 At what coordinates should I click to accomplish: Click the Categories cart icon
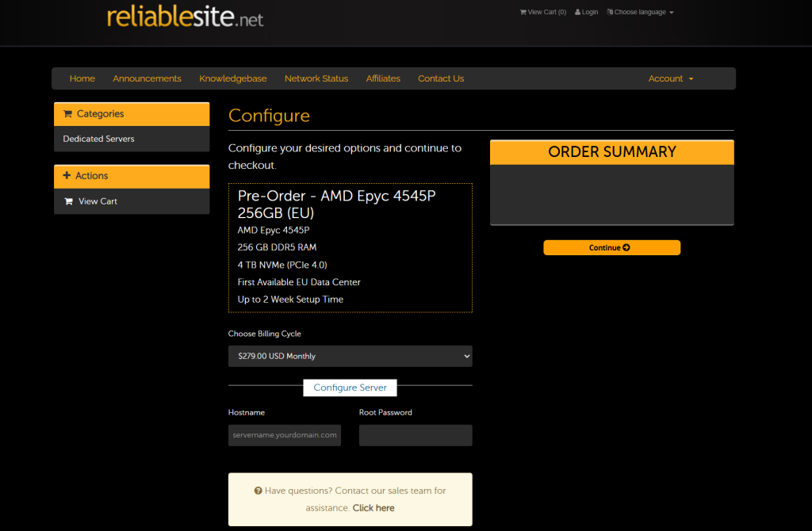coord(67,114)
